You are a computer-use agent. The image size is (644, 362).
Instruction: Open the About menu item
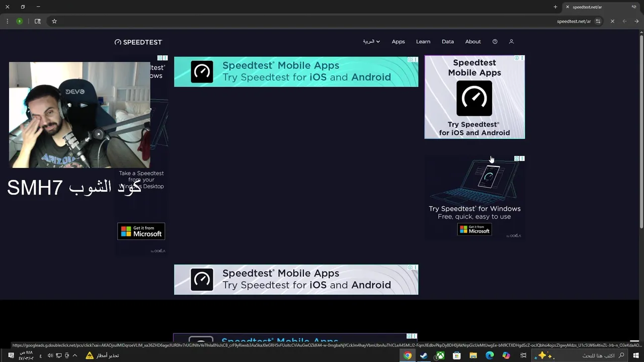473,42
